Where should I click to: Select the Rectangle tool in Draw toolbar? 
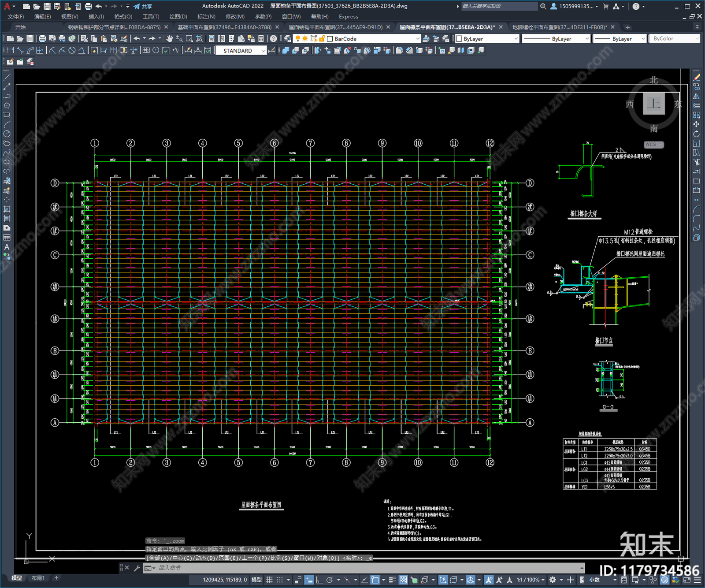(x=7, y=115)
